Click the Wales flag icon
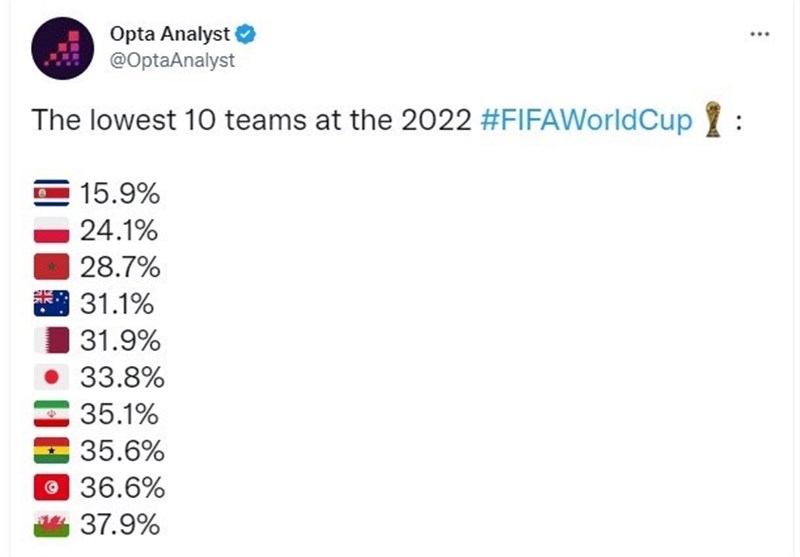800x557 pixels. [52, 526]
